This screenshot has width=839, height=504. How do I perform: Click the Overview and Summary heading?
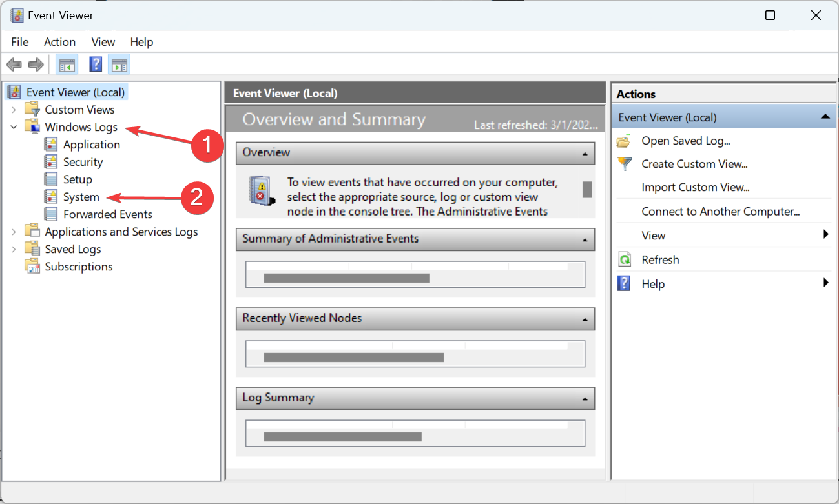coord(334,119)
